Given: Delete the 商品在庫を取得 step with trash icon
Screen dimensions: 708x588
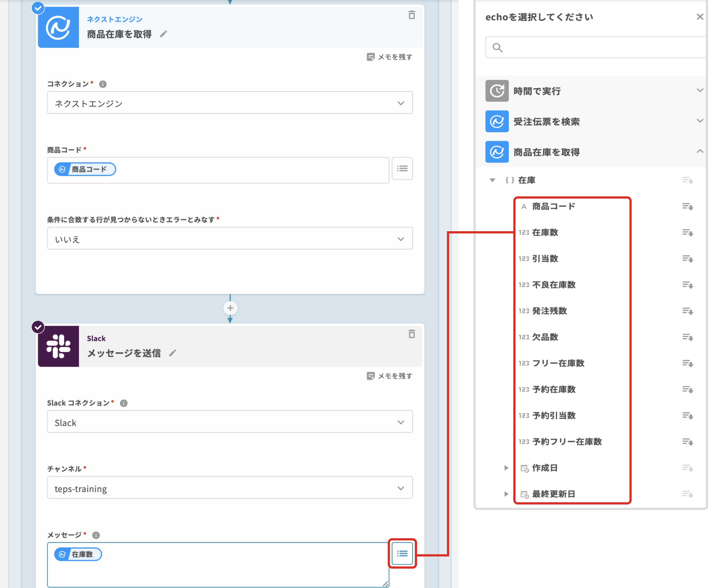Looking at the screenshot, I should (412, 15).
